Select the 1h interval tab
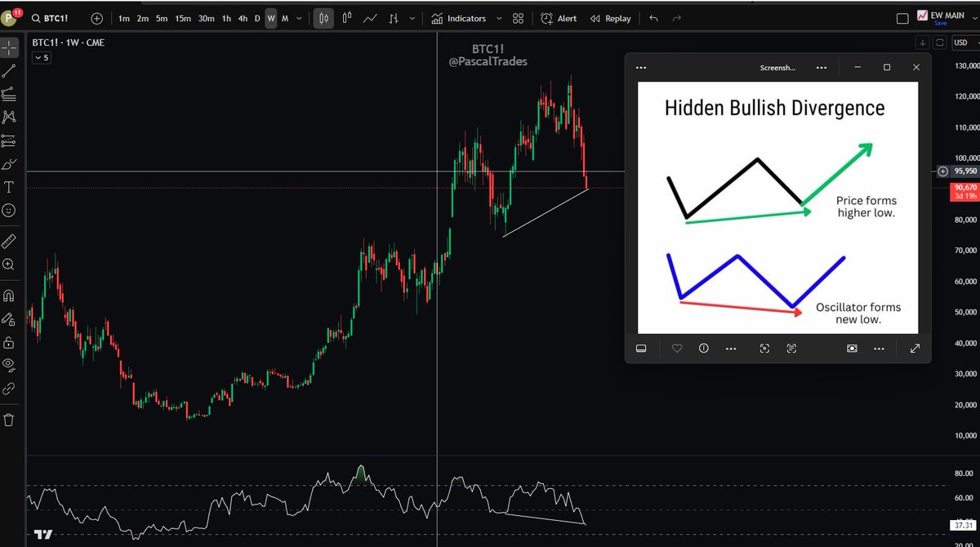 (226, 18)
